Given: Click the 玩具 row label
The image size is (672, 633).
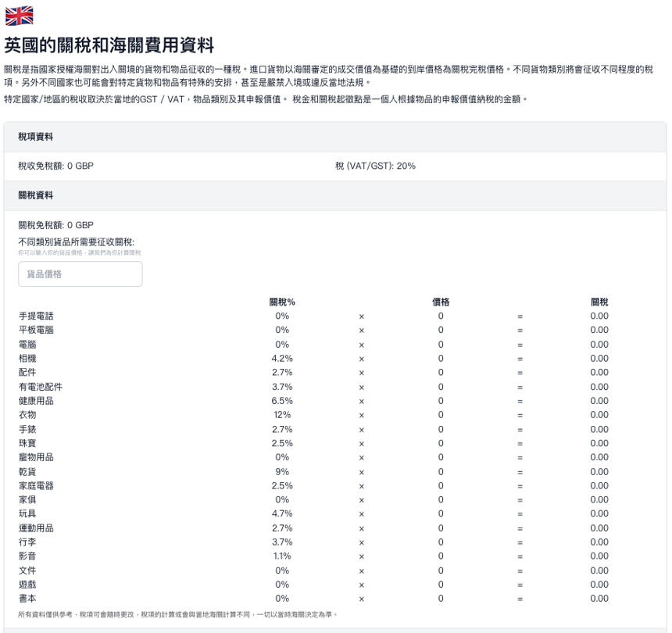Looking at the screenshot, I should pyautogui.click(x=27, y=513).
